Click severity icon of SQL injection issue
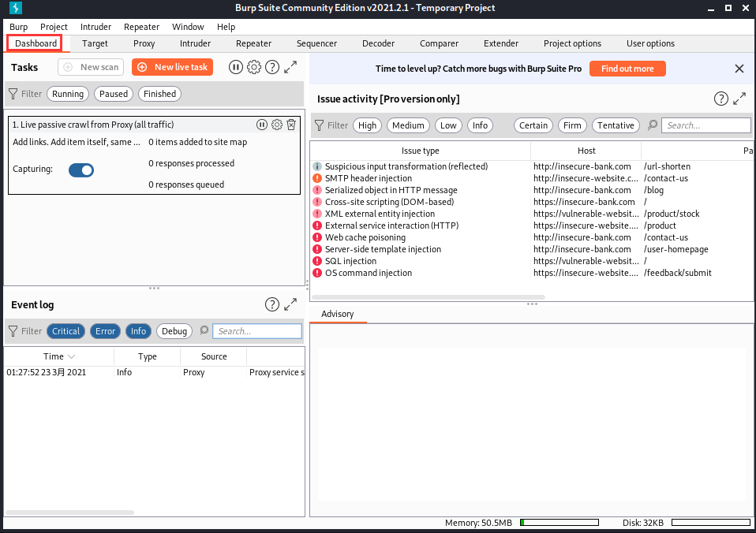 click(x=316, y=261)
